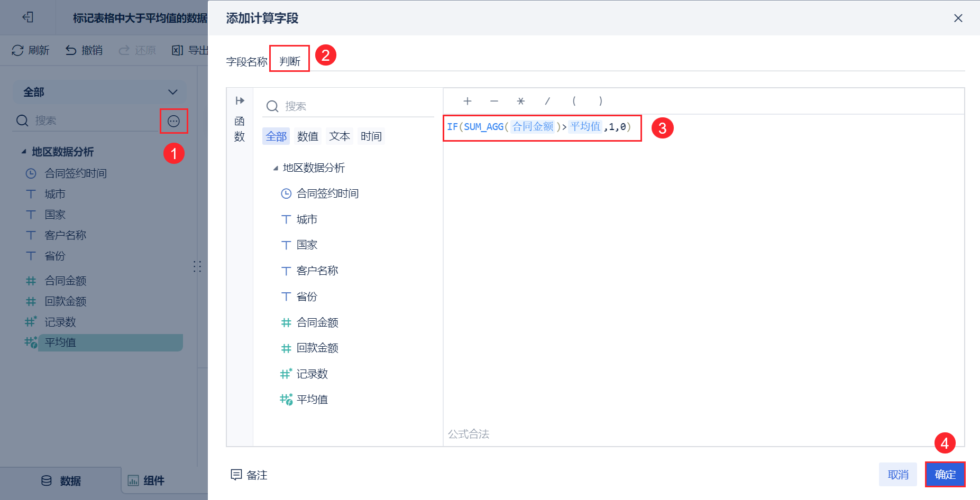The height and width of the screenshot is (500, 980).
Task: Collapse the 地区数据分析 tree in dialog
Action: point(276,168)
